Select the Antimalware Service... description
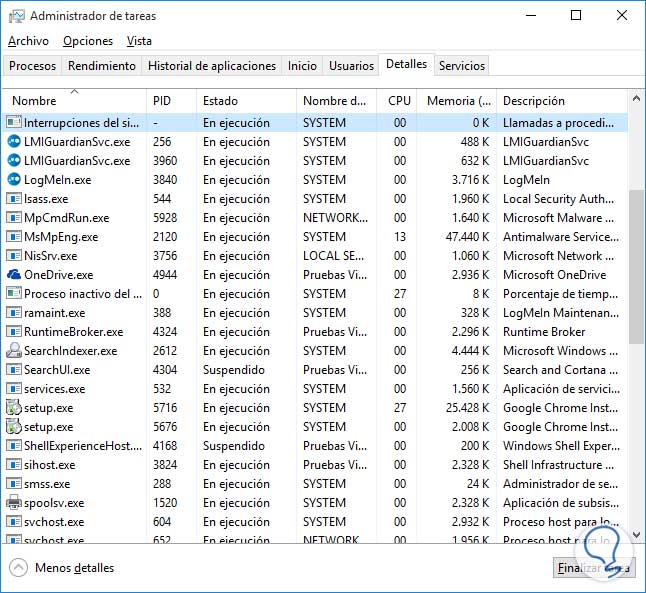Viewport: 646px width, 593px height. 561,237
